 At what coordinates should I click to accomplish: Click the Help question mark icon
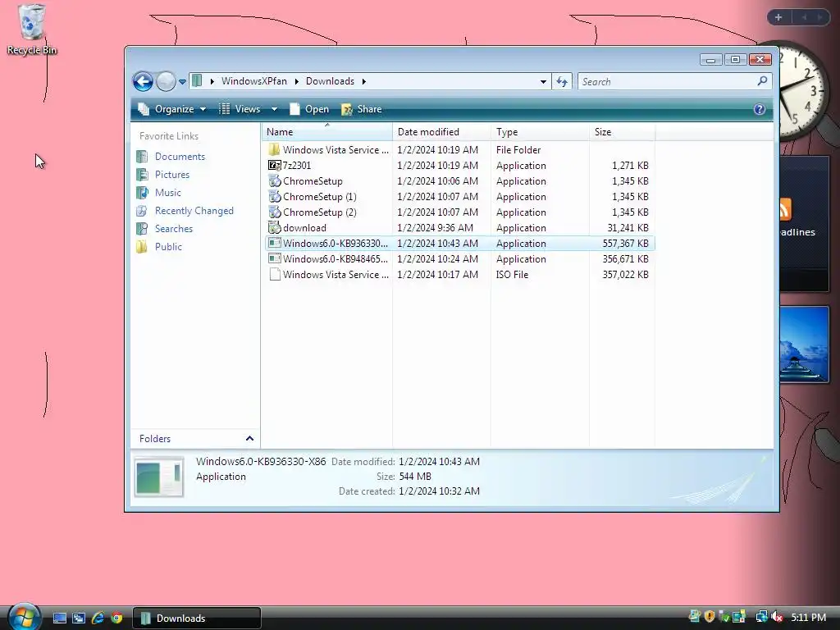click(x=759, y=109)
